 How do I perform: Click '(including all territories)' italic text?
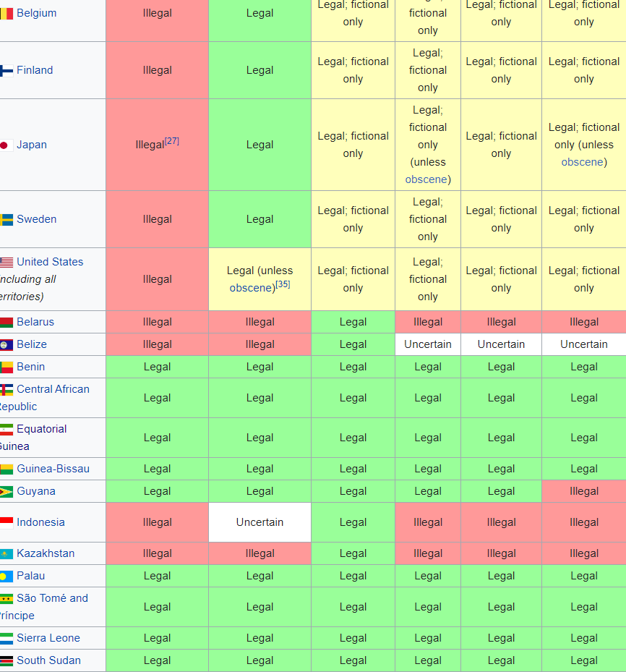pos(28,288)
